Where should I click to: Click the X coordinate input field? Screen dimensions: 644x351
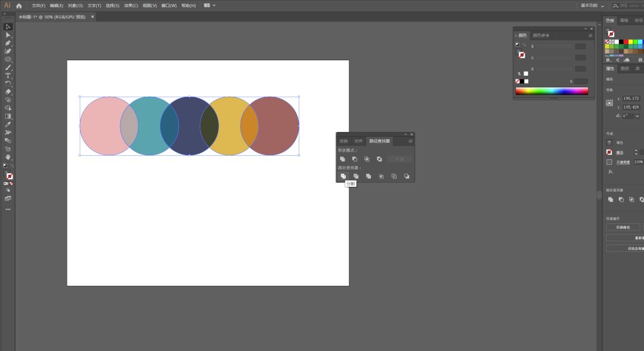[632, 98]
